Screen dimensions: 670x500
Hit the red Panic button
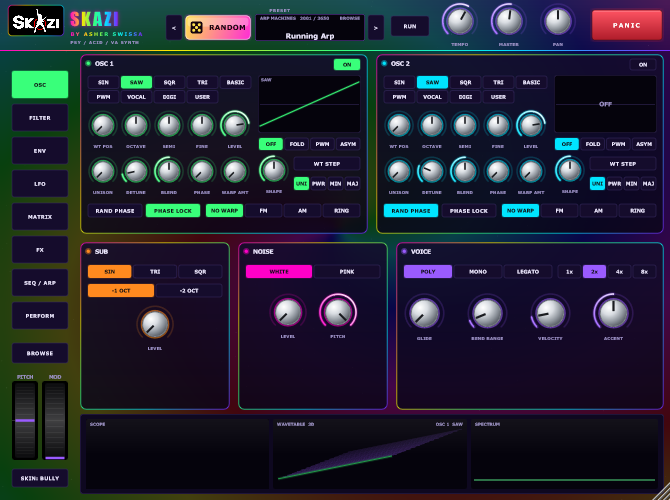[x=627, y=25]
